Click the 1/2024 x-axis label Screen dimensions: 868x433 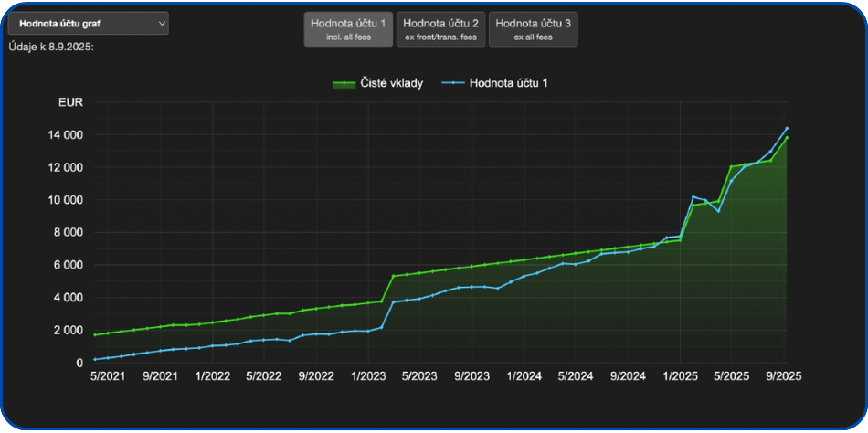[x=524, y=375]
